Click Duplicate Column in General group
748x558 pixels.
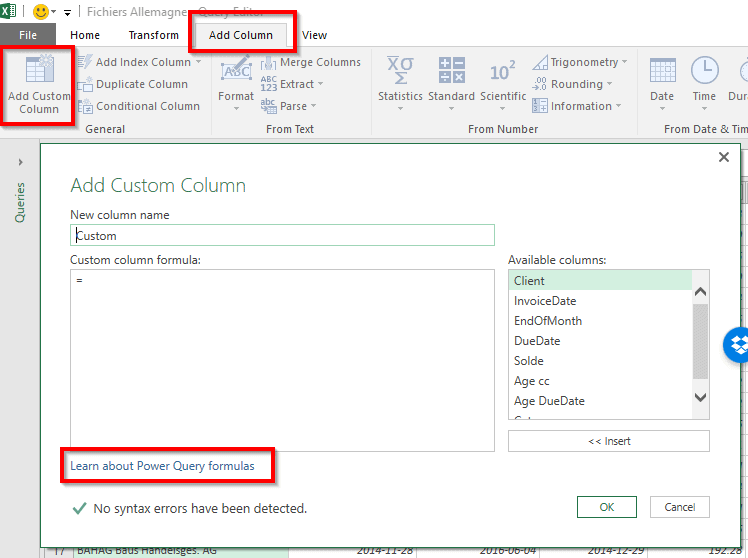[x=141, y=84]
